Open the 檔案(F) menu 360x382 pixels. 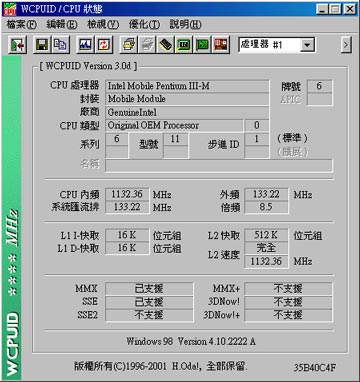click(x=22, y=24)
